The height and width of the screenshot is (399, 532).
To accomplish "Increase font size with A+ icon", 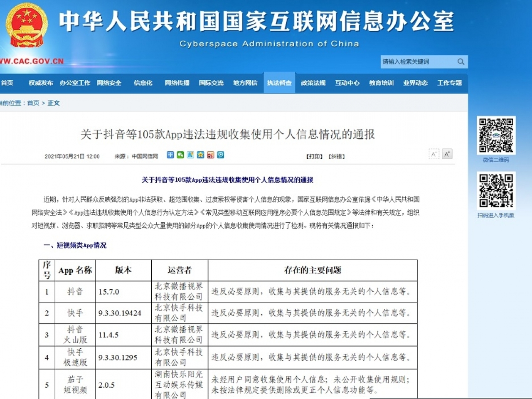I will pyautogui.click(x=447, y=154).
